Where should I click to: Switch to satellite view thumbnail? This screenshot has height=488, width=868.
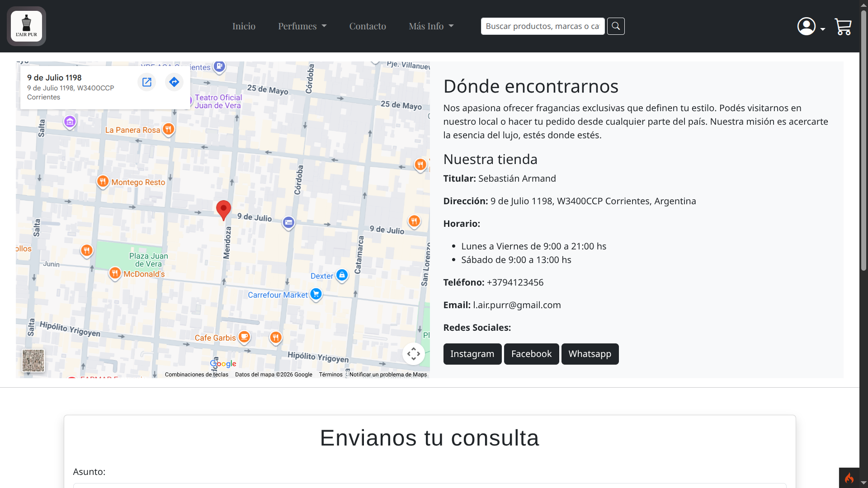click(33, 361)
